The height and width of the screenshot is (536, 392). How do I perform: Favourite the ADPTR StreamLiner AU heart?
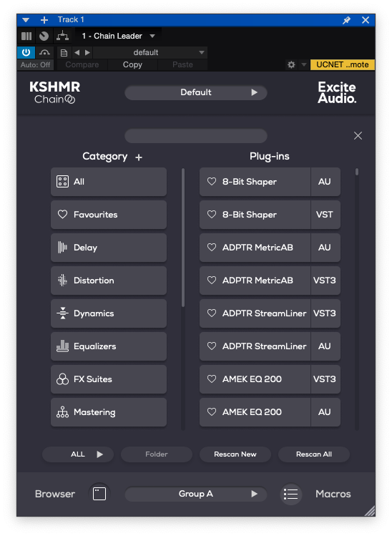pyautogui.click(x=212, y=346)
